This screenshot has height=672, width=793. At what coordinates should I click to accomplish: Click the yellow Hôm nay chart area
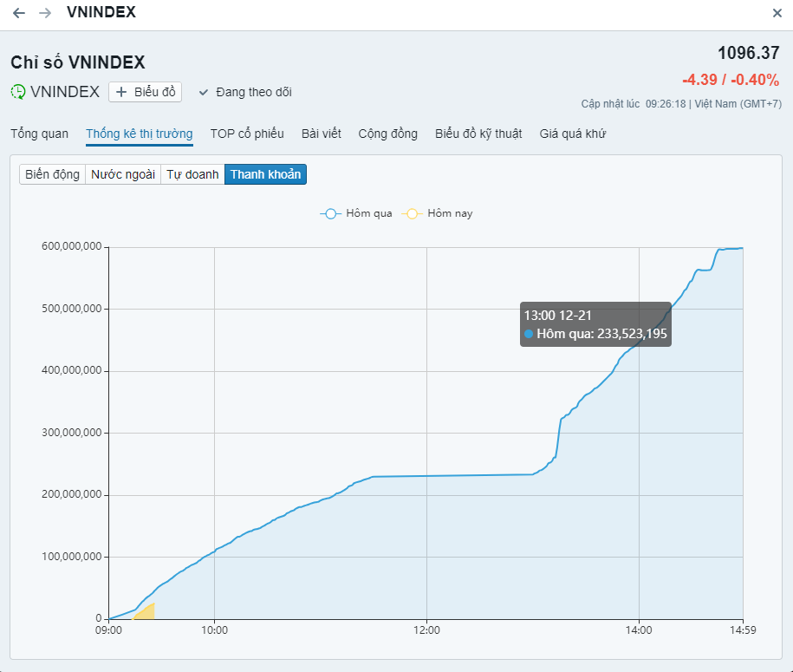pyautogui.click(x=147, y=612)
